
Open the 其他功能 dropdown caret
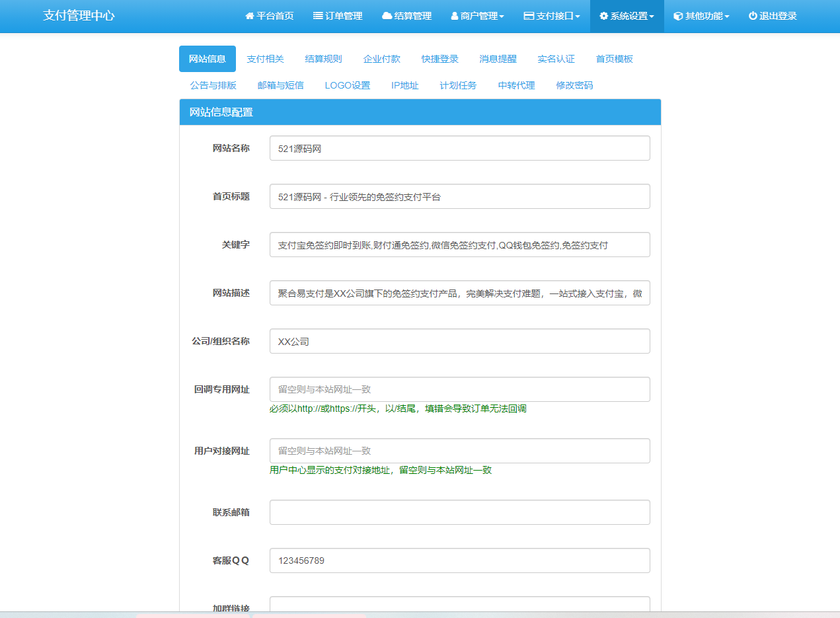click(x=727, y=17)
